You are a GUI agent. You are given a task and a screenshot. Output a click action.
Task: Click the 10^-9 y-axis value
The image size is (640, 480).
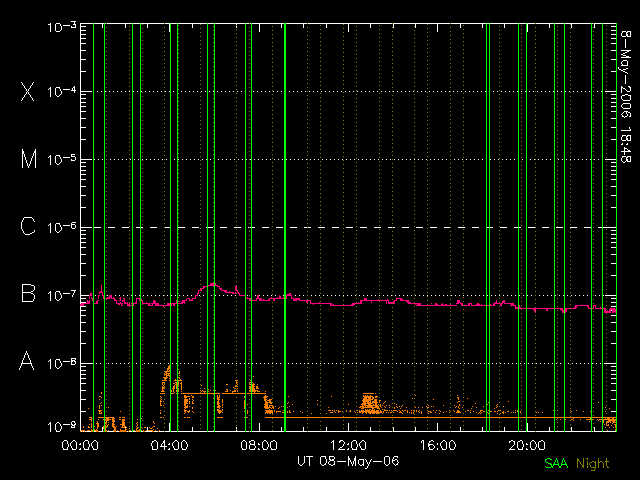62,427
